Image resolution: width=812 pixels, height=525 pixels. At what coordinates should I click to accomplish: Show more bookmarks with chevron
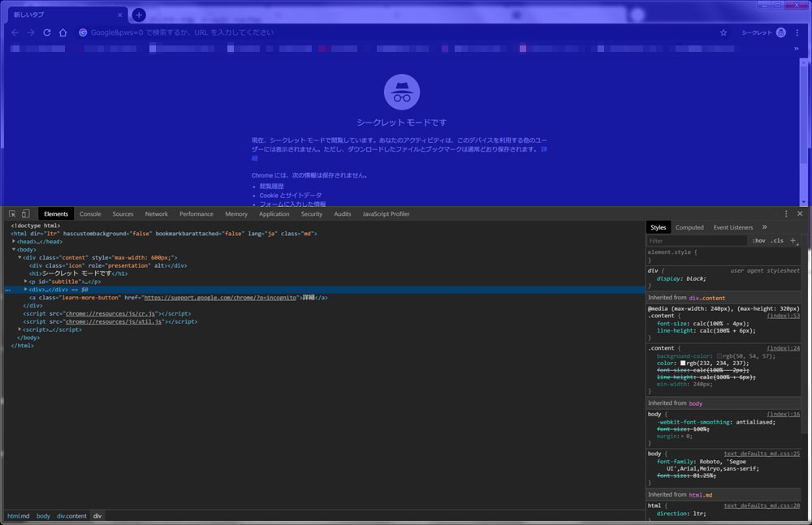[796, 49]
